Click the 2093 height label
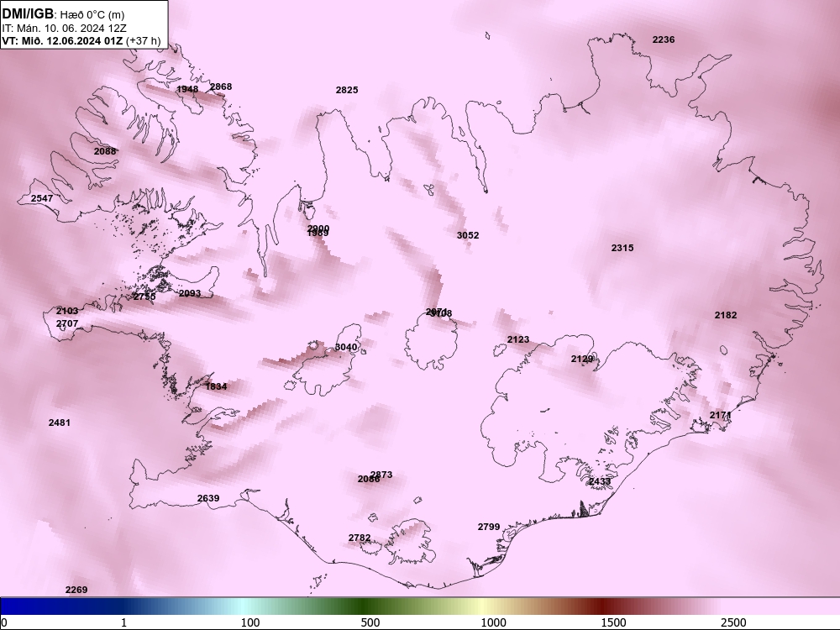This screenshot has height=630, width=840. coord(190,293)
